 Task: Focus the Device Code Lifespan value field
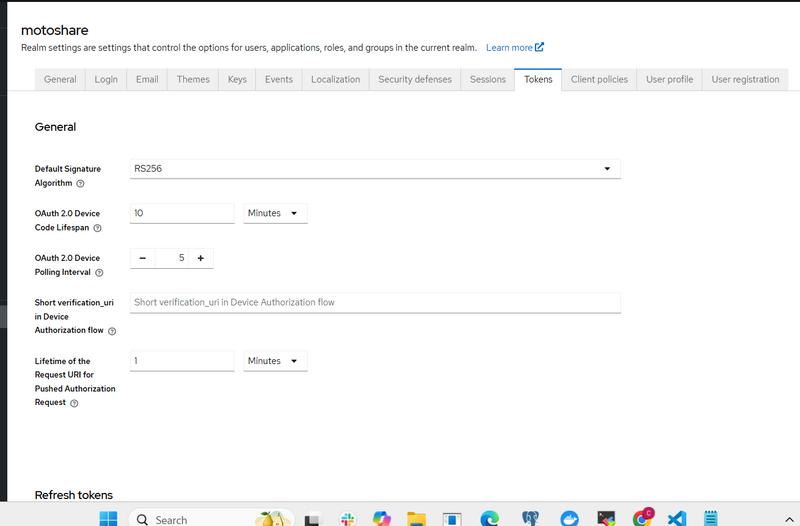182,213
